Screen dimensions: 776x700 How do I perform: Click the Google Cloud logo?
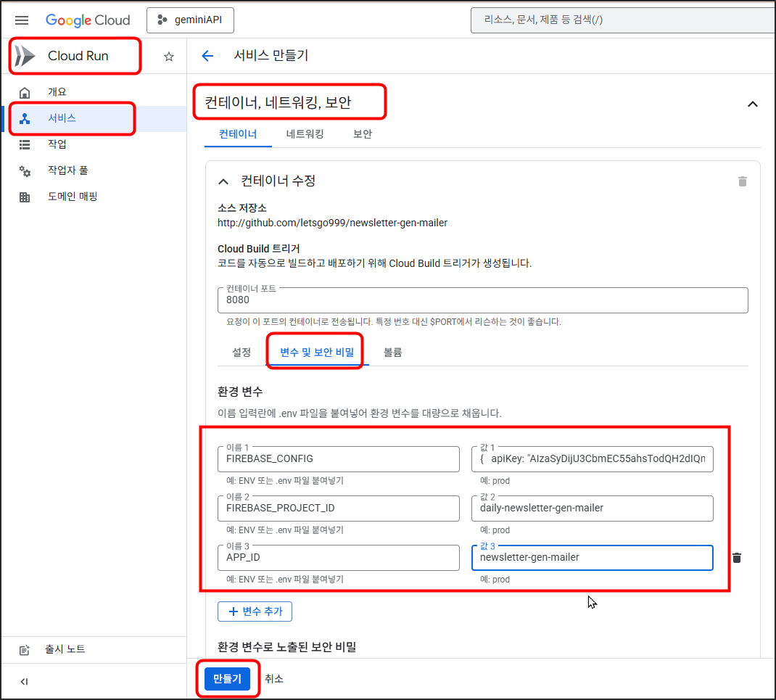pos(88,20)
